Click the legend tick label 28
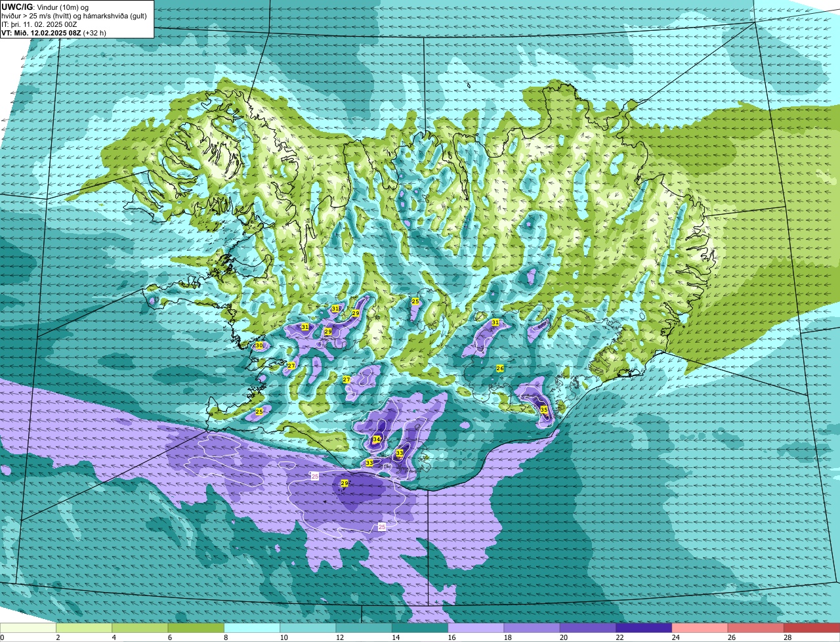This screenshot has height=642, width=840. click(787, 637)
